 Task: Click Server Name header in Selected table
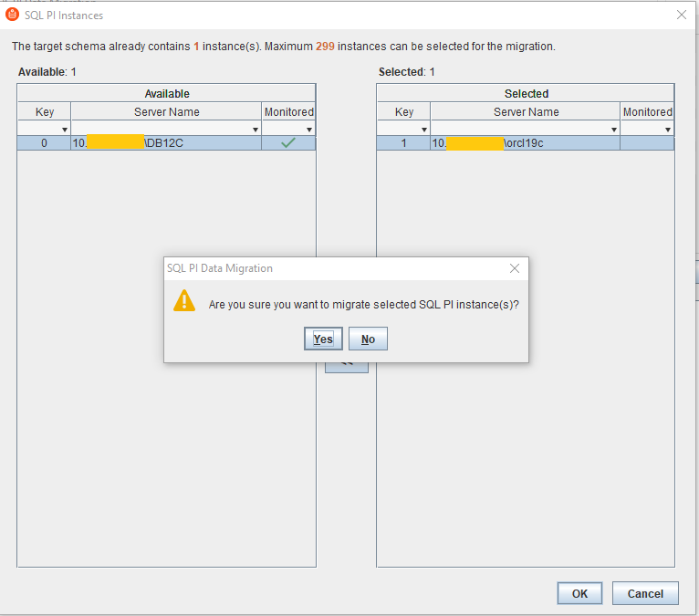(x=526, y=111)
